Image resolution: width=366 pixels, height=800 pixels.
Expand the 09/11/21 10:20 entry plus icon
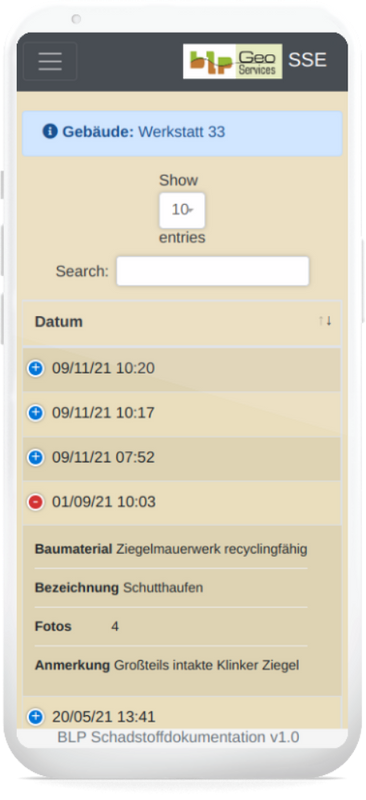click(35, 368)
